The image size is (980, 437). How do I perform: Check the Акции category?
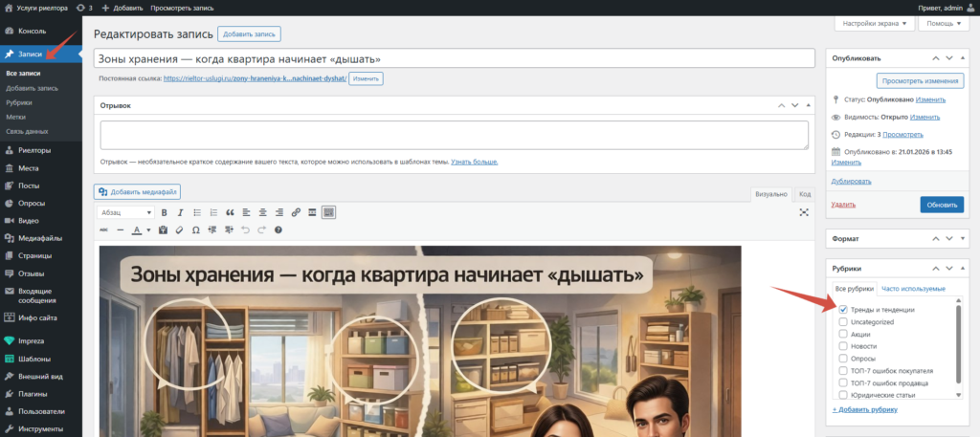click(x=843, y=334)
